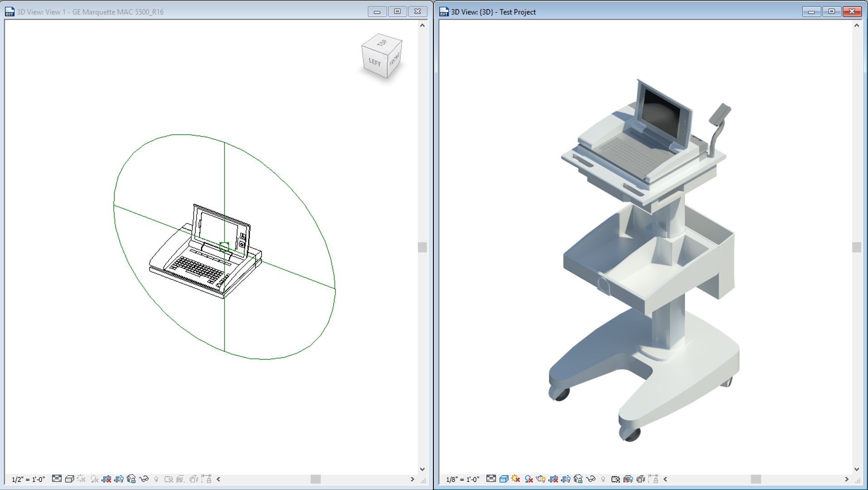
Task: Open Temporary Hide/Isolate glasses icon in View 1
Action: tap(144, 479)
